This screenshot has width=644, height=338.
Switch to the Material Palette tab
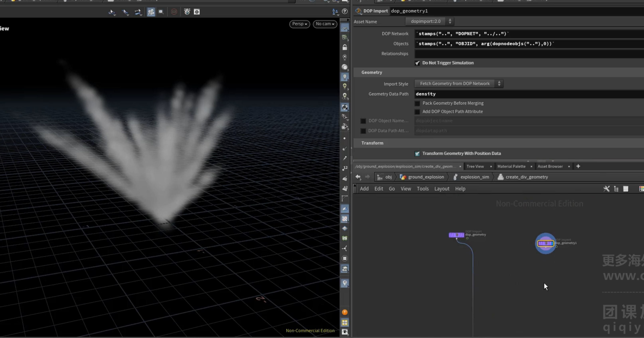tap(511, 166)
